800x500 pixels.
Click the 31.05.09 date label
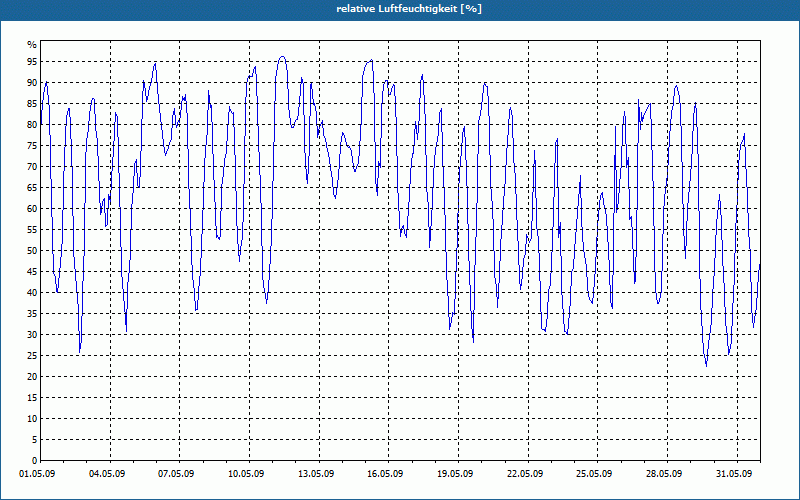[733, 474]
